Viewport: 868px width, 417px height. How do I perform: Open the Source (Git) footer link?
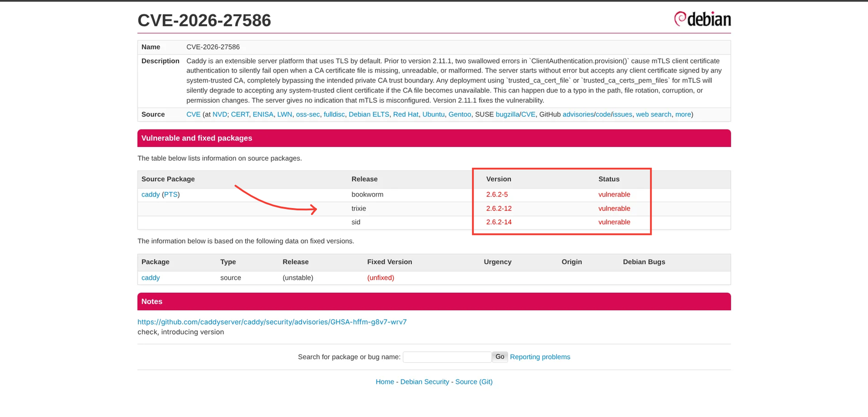(473, 382)
